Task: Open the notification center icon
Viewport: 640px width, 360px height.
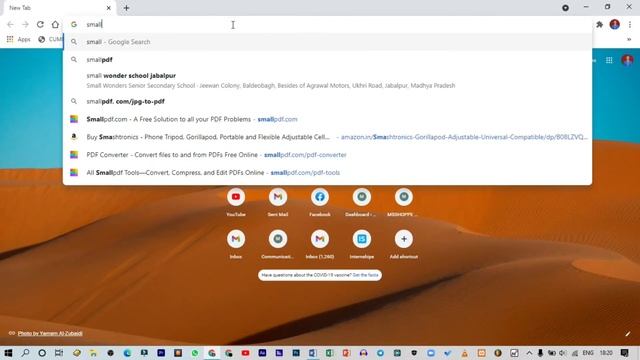Action: click(624, 353)
